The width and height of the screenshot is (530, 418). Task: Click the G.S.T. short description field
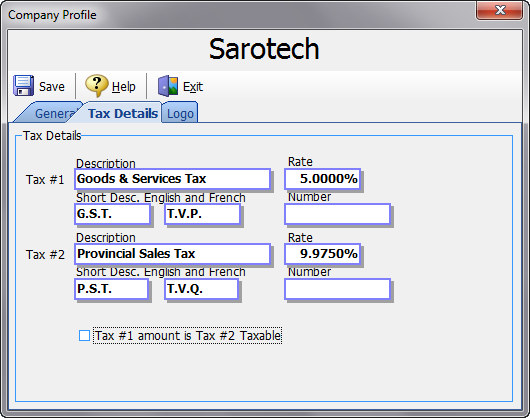click(112, 214)
